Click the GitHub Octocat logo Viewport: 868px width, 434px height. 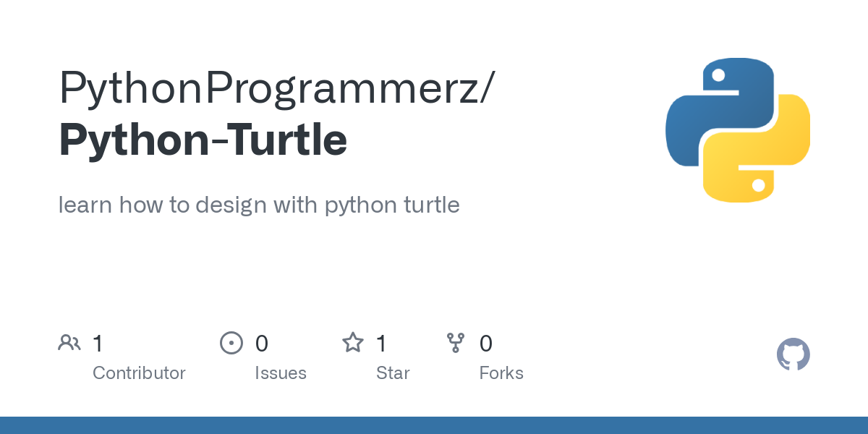[793, 354]
